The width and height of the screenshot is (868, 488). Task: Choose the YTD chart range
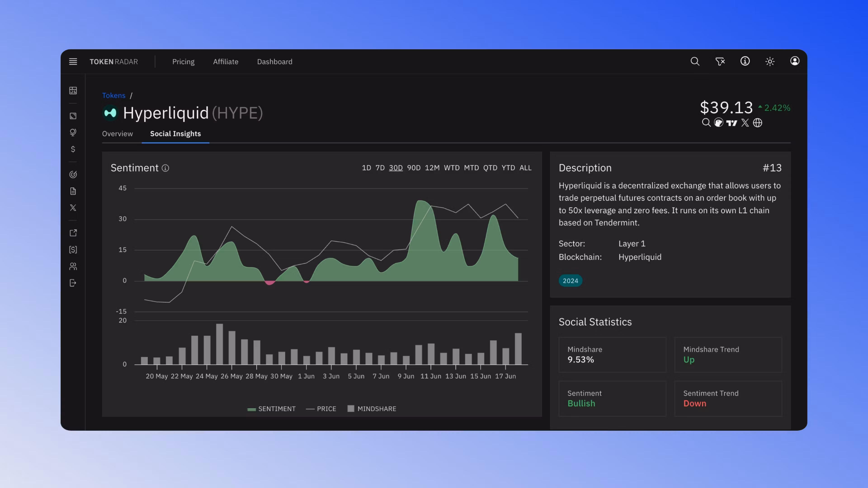tap(508, 168)
